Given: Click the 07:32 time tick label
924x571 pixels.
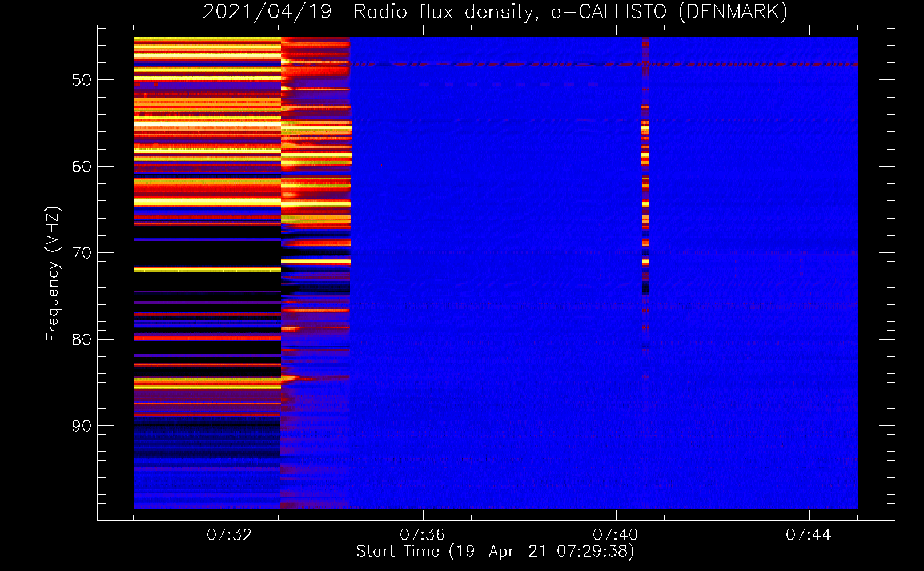Looking at the screenshot, I should 230,535.
